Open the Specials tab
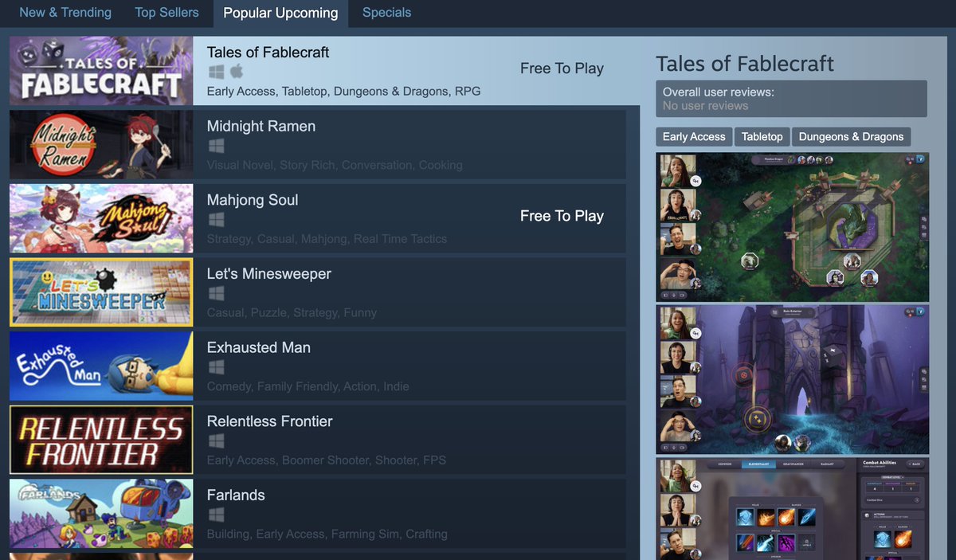The image size is (956, 560). click(386, 13)
